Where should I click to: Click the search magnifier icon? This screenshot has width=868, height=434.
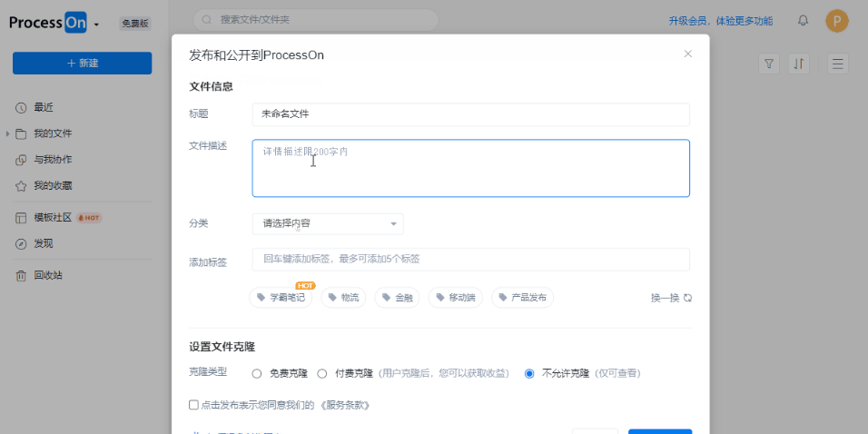pos(207,20)
